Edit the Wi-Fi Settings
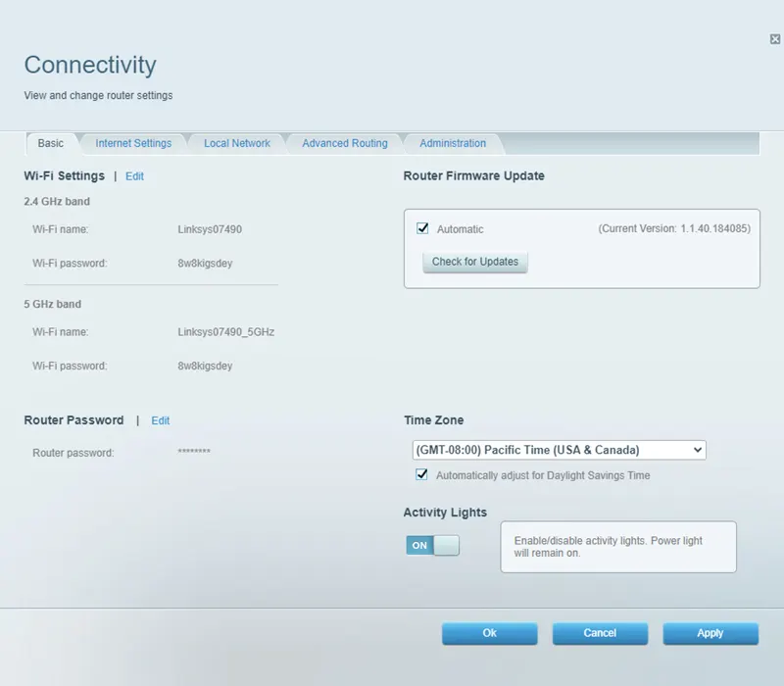The image size is (784, 686). (134, 176)
